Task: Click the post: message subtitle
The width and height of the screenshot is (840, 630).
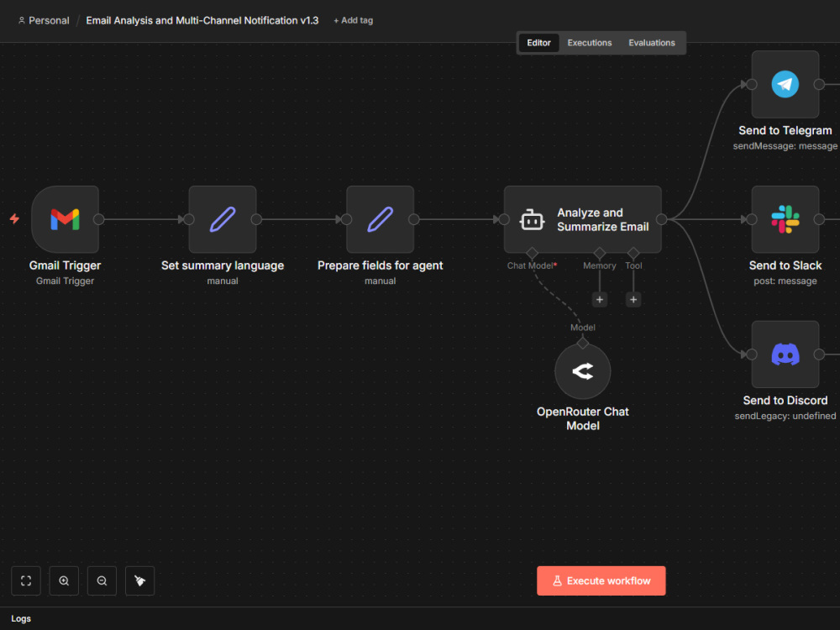Action: (x=785, y=281)
